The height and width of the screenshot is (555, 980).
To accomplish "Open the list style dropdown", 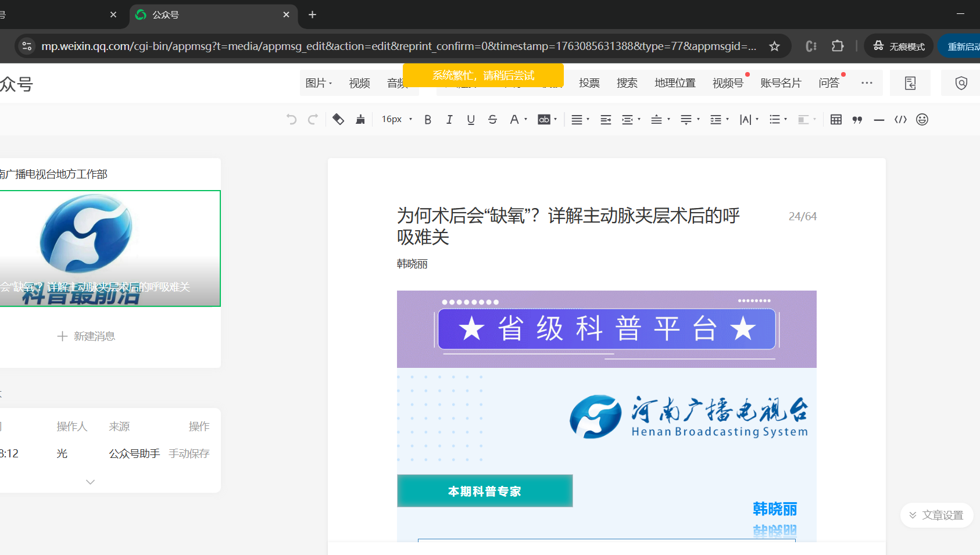I will tap(778, 120).
